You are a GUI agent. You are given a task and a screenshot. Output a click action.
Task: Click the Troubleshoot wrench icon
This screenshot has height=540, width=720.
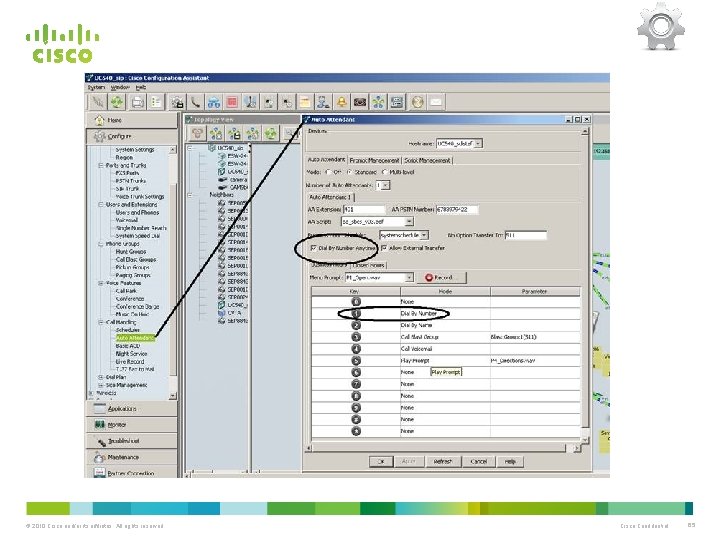tap(101, 441)
